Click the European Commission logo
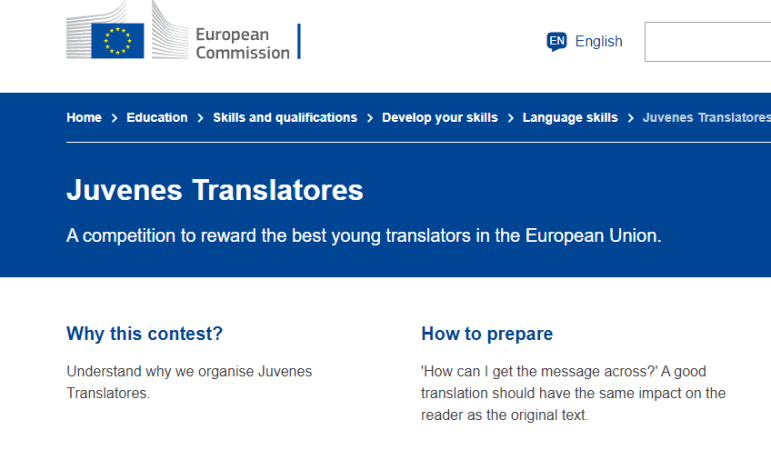 (x=183, y=30)
